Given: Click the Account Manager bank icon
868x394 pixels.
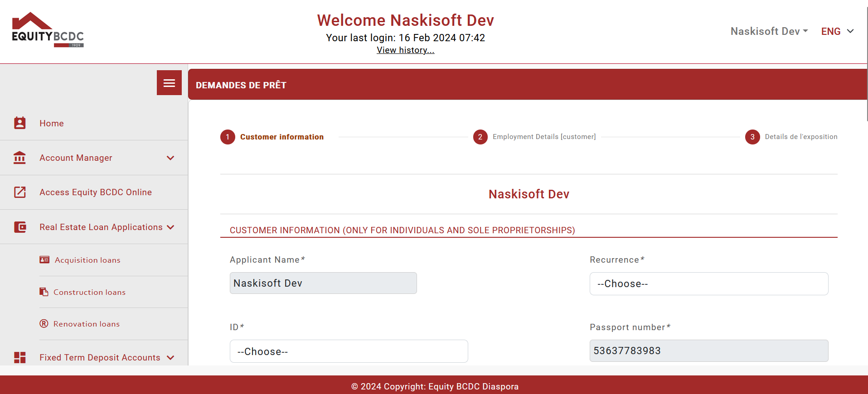Looking at the screenshot, I should (x=19, y=158).
